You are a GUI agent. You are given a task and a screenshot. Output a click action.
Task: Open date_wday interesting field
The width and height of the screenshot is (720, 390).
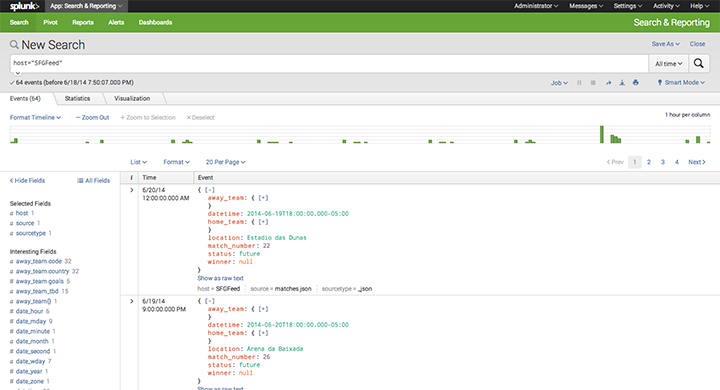[x=30, y=361]
